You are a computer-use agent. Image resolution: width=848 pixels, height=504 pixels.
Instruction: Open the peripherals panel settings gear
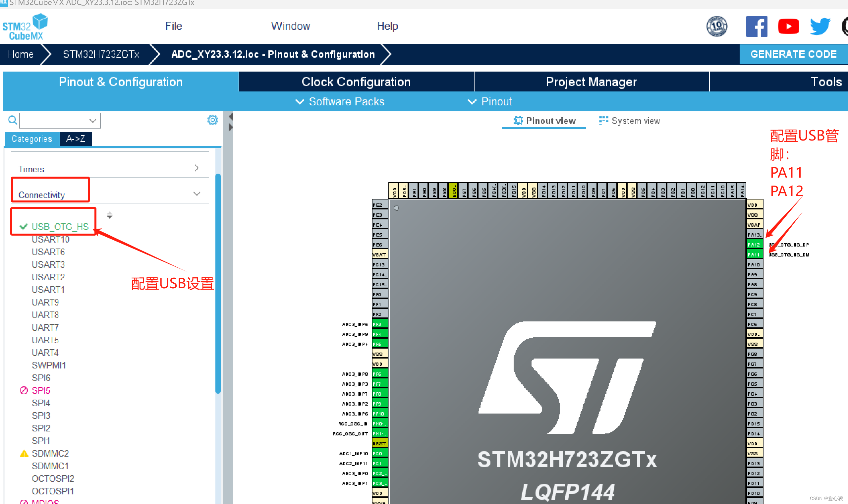[x=212, y=120]
